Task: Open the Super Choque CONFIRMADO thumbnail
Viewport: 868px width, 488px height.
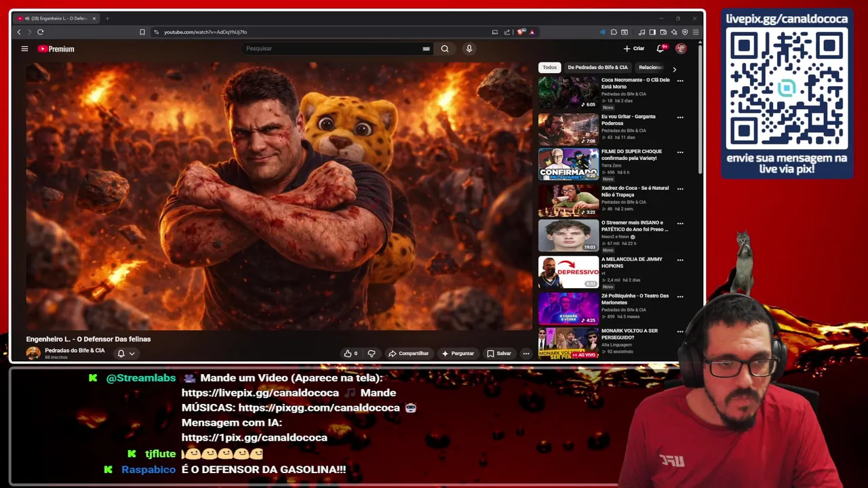Action: coord(568,165)
